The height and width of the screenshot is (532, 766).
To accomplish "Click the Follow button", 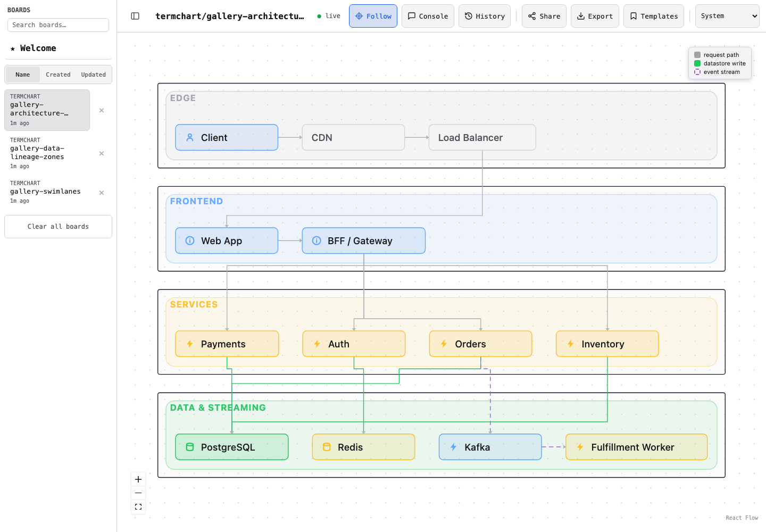I will coord(373,16).
